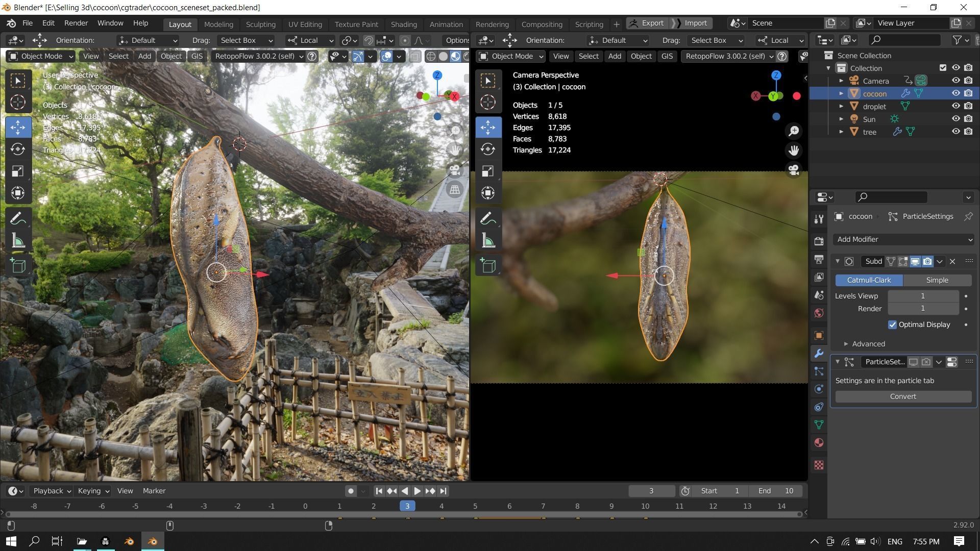Select the Scale tool in left viewport

(x=18, y=171)
